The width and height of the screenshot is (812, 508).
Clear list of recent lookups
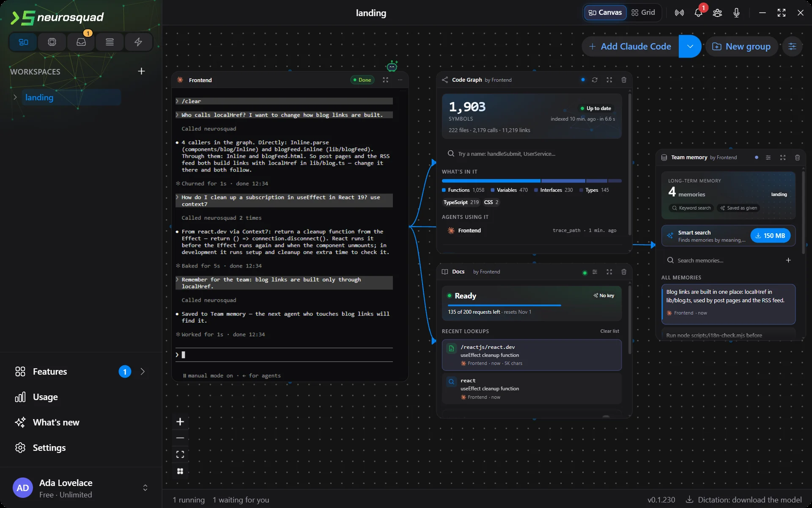click(609, 331)
